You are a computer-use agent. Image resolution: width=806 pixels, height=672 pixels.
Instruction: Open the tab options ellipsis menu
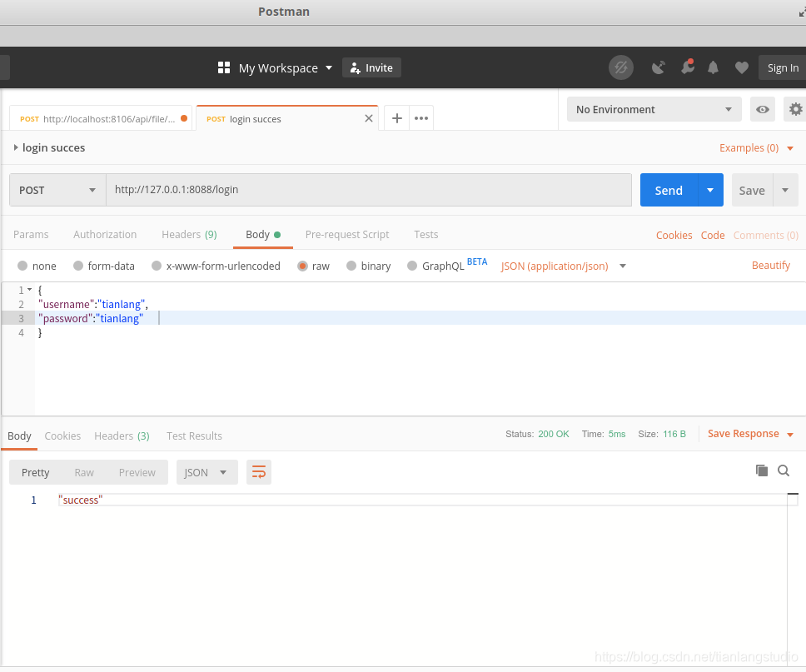tap(421, 118)
